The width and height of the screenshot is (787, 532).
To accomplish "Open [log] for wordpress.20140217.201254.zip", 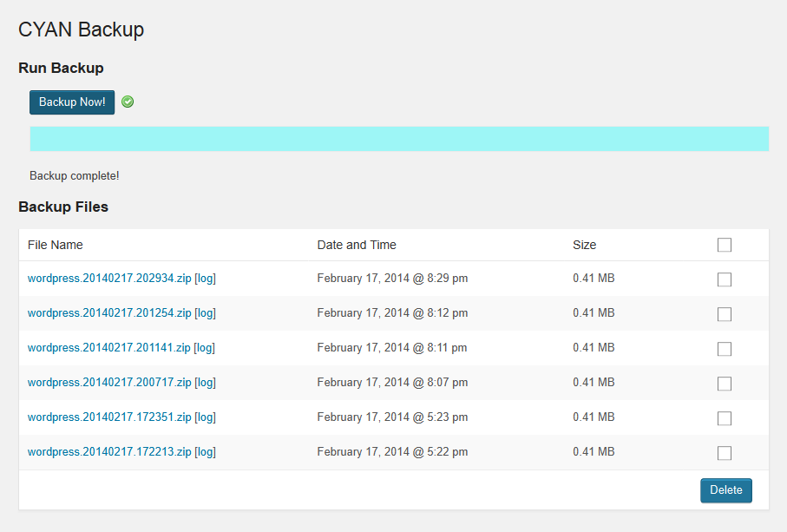I will tap(206, 312).
